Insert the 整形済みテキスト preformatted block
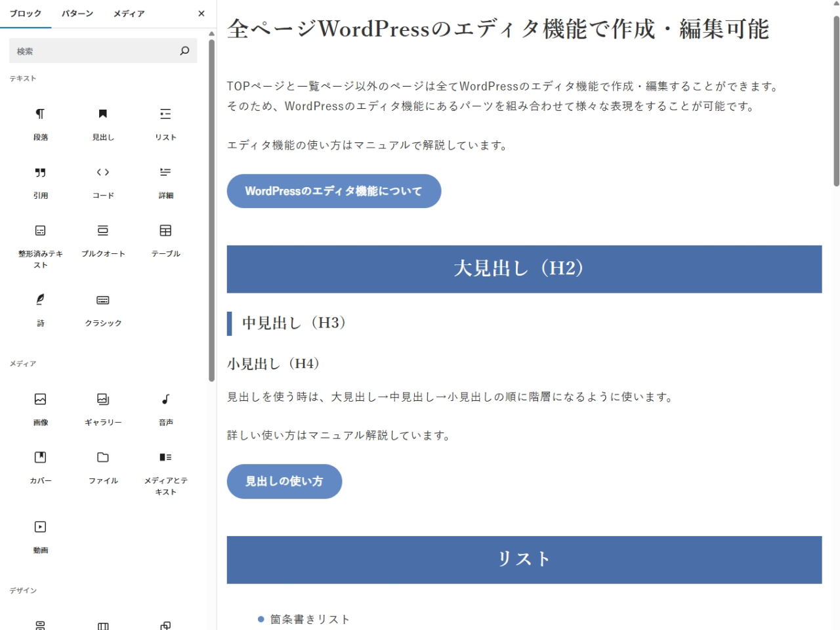Screen dimensions: 840x630 point(41,247)
